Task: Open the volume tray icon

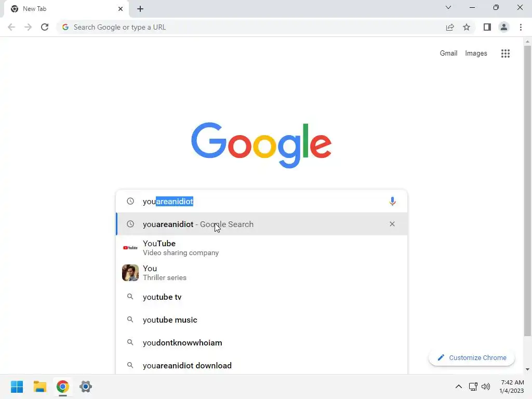Action: point(486,387)
